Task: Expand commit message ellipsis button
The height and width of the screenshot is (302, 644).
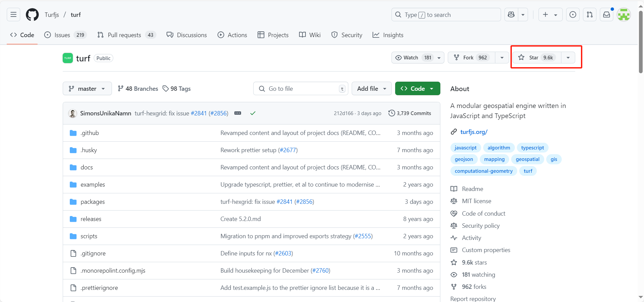Action: (238, 113)
